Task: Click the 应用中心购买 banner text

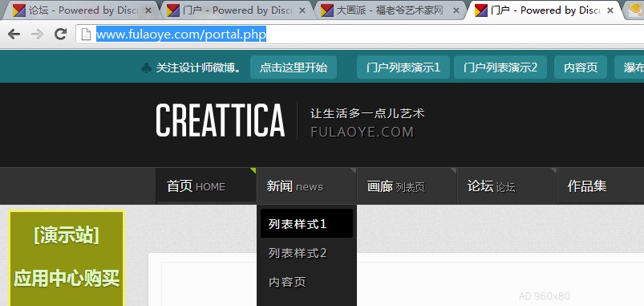Action: tap(67, 279)
